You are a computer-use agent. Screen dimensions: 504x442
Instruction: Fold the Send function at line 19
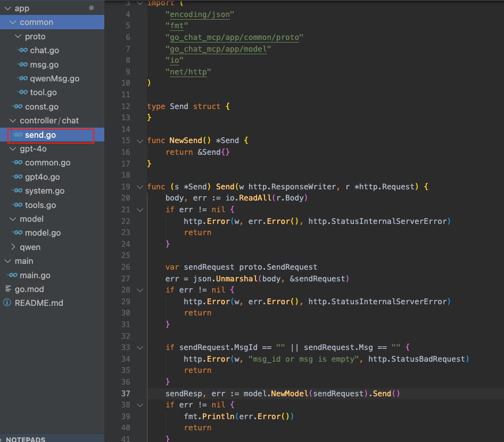pos(139,187)
